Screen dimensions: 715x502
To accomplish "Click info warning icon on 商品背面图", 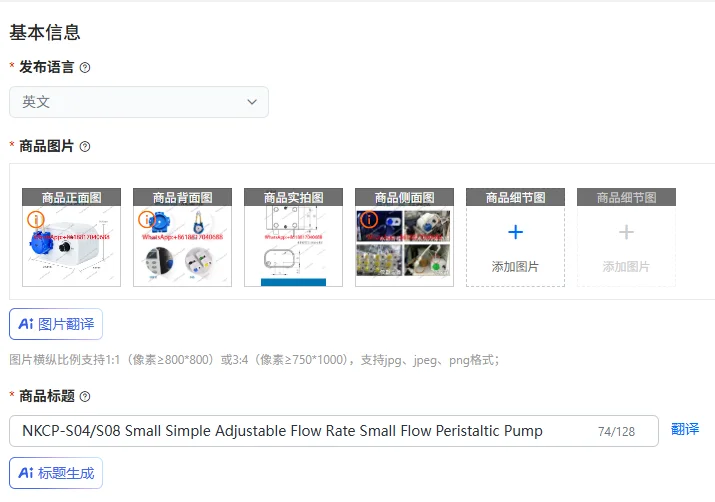I will [x=146, y=219].
